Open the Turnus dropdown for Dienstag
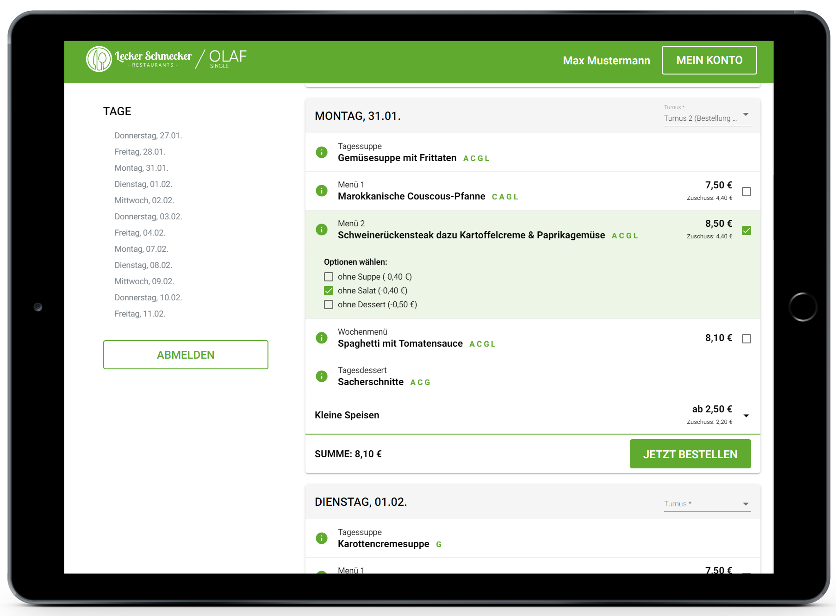840x616 pixels. tap(707, 504)
